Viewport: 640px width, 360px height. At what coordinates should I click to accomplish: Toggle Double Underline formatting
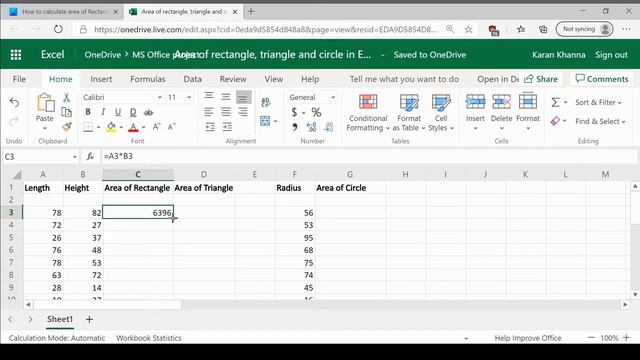[x=133, y=112]
